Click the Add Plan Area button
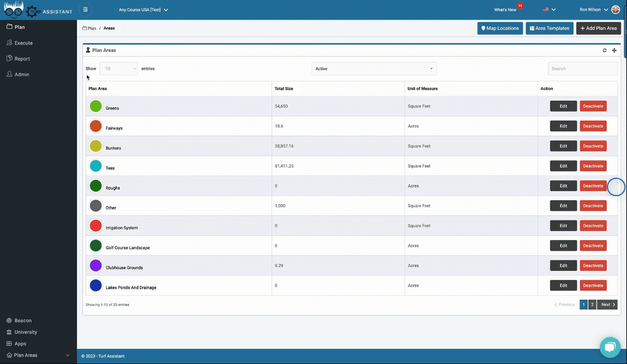The image size is (627, 364). (598, 28)
